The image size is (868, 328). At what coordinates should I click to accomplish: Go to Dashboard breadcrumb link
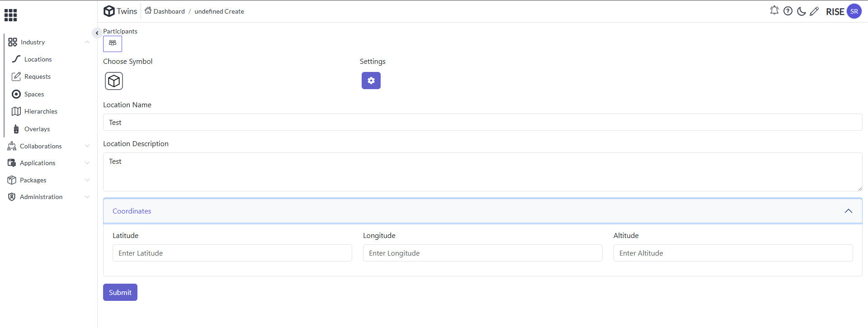169,11
